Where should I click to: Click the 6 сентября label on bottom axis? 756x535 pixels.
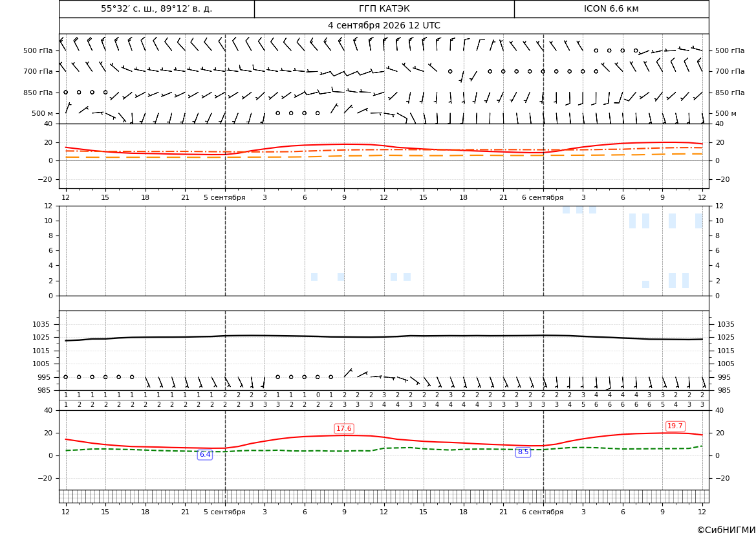[543, 512]
